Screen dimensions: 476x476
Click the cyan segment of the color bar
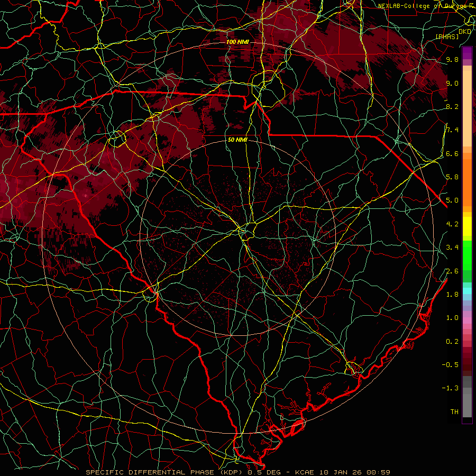coord(467,291)
